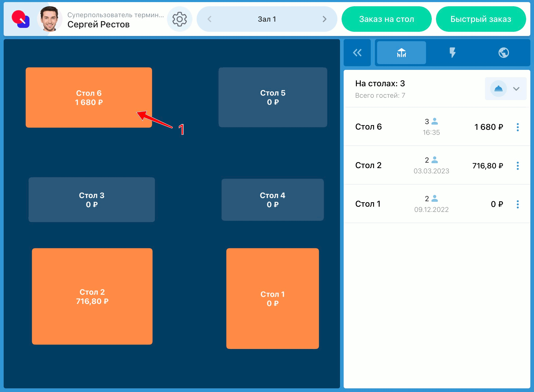
Task: Open three-dot menu for Стол 1
Action: 518,204
